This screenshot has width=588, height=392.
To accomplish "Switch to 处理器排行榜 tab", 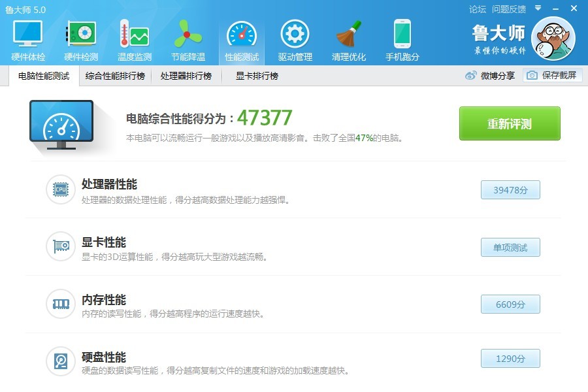I will click(186, 76).
